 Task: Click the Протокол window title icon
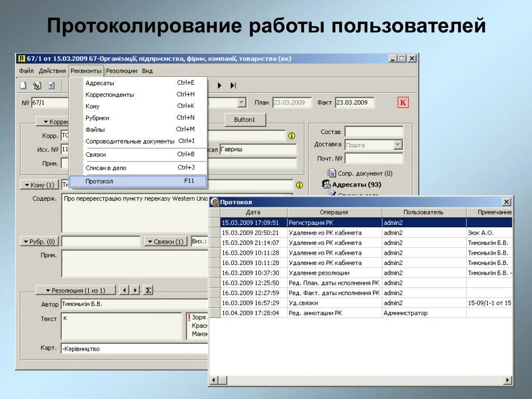click(x=215, y=202)
